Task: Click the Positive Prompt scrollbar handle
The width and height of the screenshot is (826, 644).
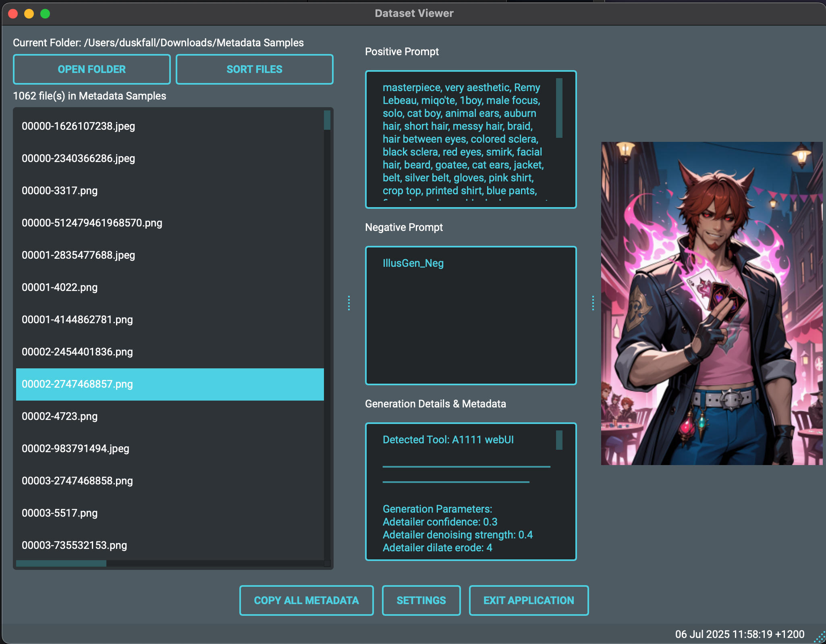Action: coord(559,108)
